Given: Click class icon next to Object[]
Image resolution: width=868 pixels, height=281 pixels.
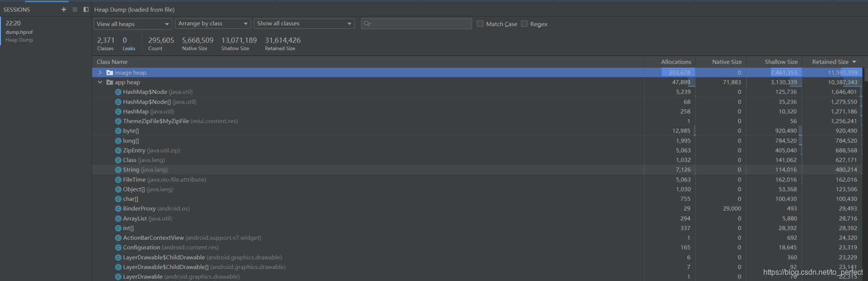Looking at the screenshot, I should point(118,189).
